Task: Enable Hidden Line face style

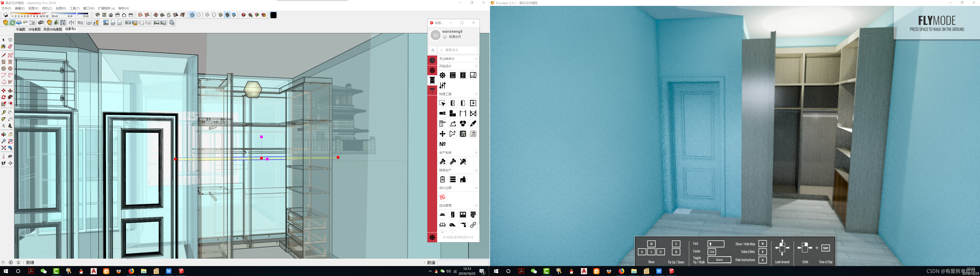Action: 214,15
